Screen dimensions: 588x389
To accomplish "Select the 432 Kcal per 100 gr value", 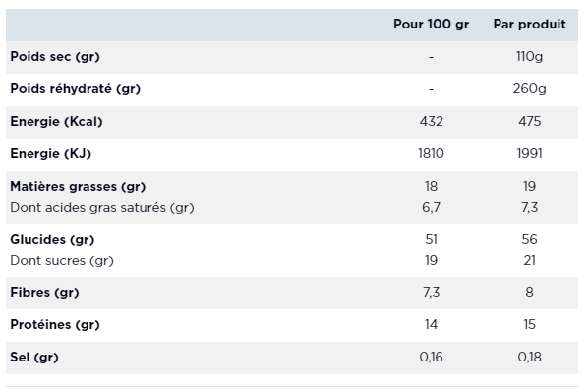I will pos(432,122).
